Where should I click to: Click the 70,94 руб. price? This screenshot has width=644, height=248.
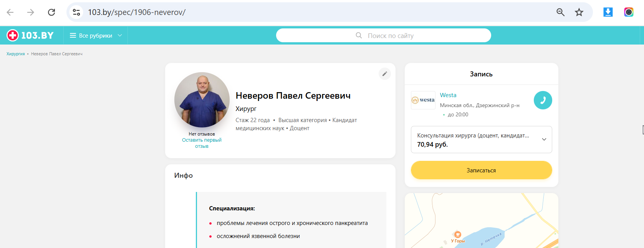(x=432, y=145)
